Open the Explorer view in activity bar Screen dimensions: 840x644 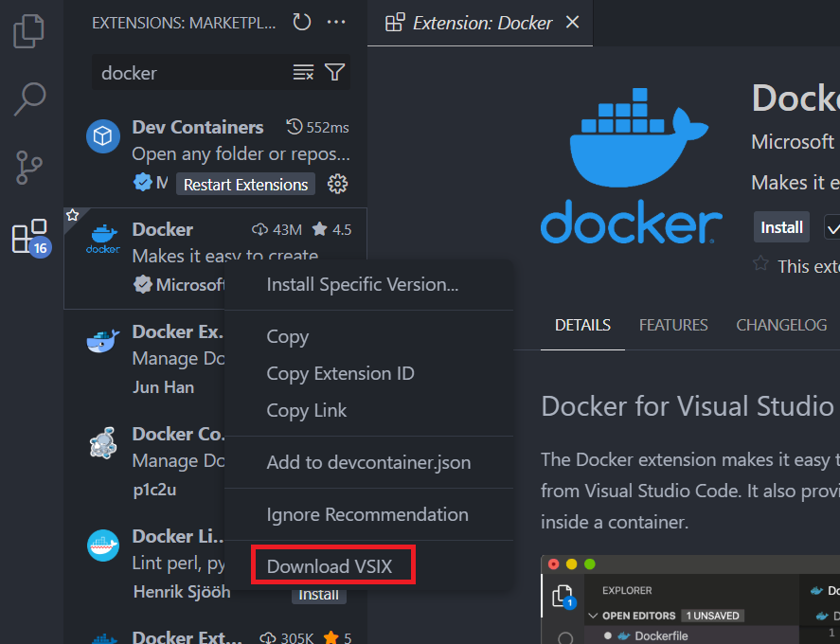tap(29, 31)
